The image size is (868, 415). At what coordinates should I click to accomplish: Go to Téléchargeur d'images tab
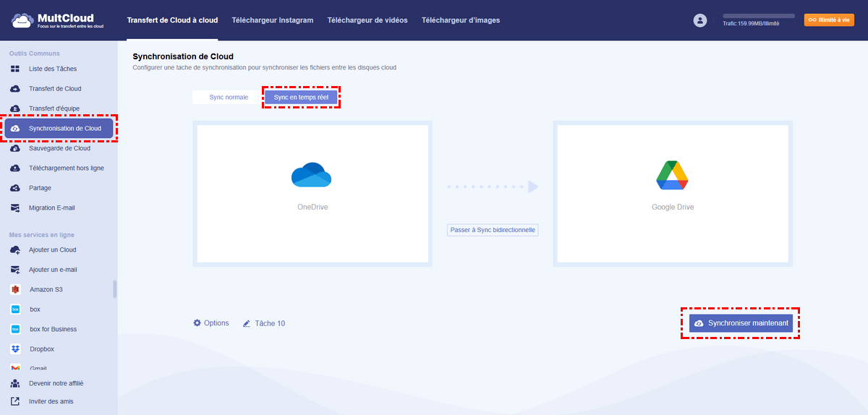(461, 20)
